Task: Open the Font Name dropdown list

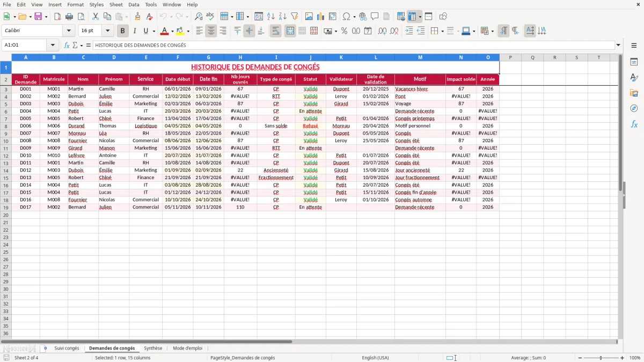Action: tap(69, 31)
